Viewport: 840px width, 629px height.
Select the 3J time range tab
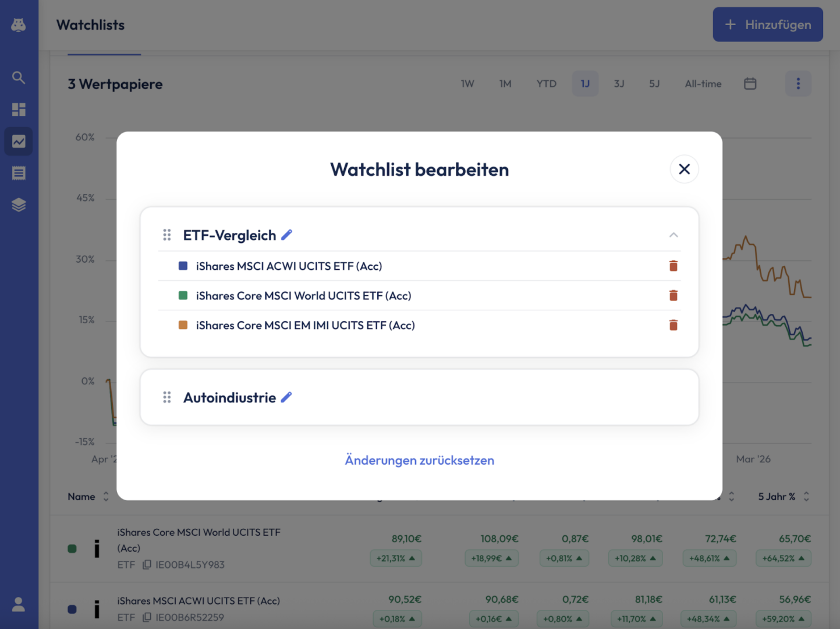619,84
